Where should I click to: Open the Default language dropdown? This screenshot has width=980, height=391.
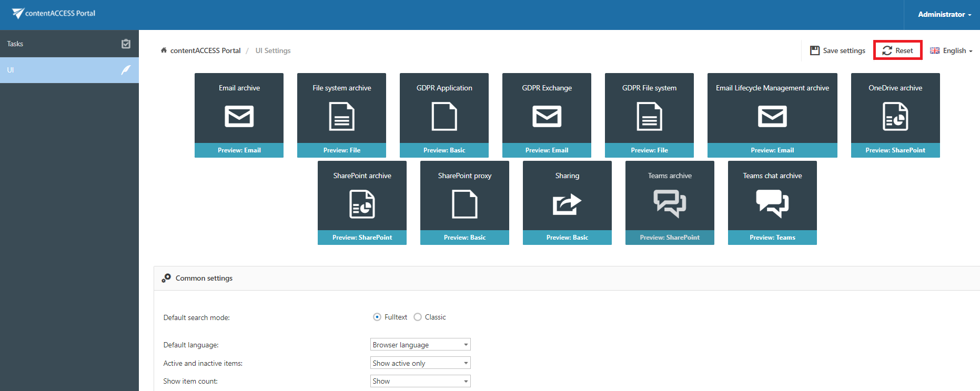[x=420, y=345]
